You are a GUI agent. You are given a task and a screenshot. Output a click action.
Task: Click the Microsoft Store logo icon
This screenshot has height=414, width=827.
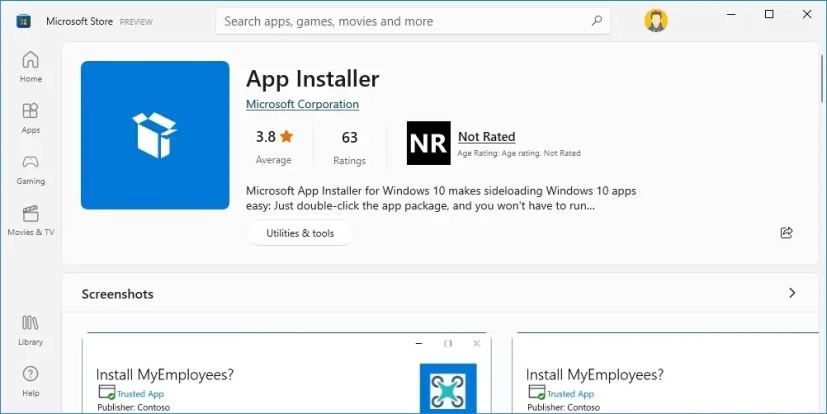click(24, 21)
